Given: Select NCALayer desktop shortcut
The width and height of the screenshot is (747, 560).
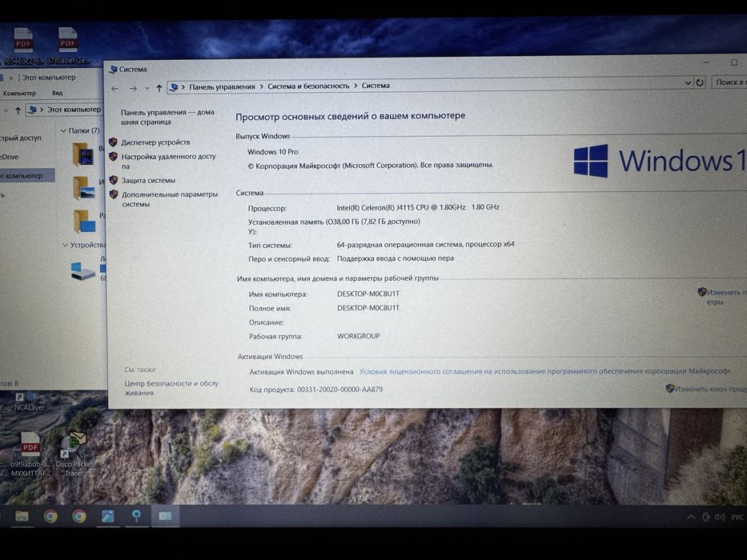Looking at the screenshot, I should (x=29, y=402).
